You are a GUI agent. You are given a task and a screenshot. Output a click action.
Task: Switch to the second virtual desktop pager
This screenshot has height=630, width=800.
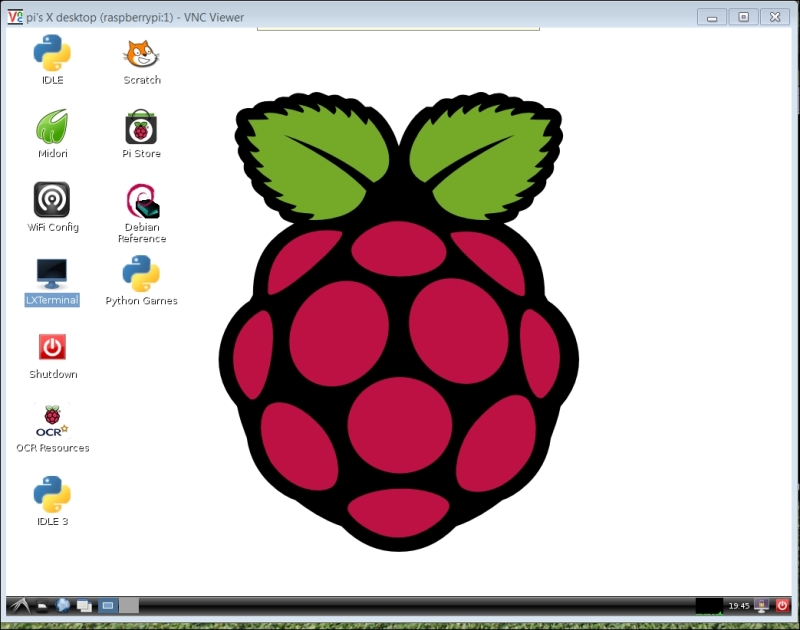point(129,606)
